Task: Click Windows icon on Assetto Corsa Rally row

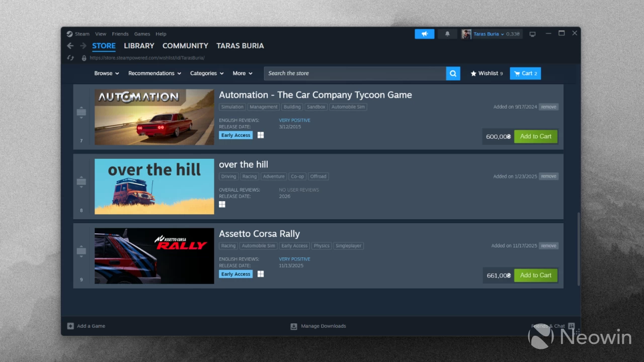Action: coord(261,274)
